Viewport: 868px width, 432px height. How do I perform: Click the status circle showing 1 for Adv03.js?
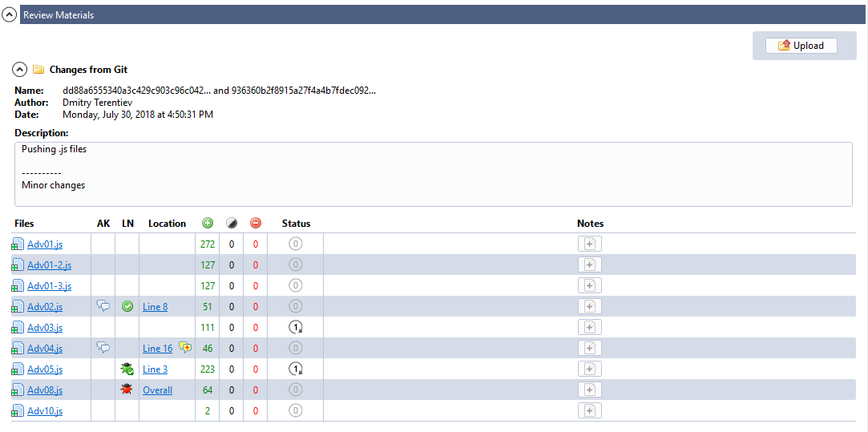(296, 327)
